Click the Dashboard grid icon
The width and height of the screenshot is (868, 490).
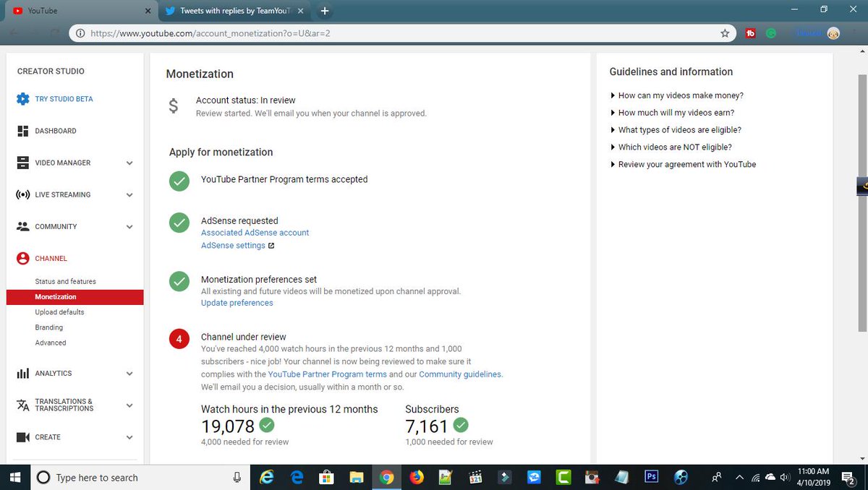pos(22,131)
